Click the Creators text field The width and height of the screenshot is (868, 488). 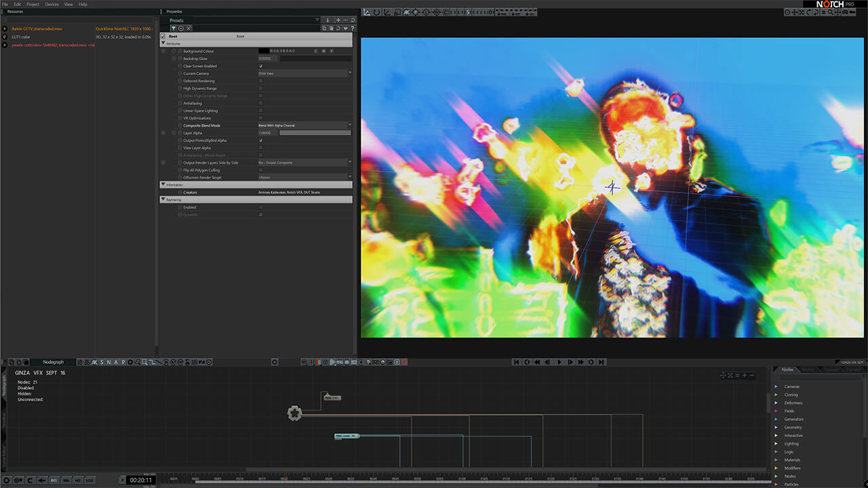tap(304, 192)
